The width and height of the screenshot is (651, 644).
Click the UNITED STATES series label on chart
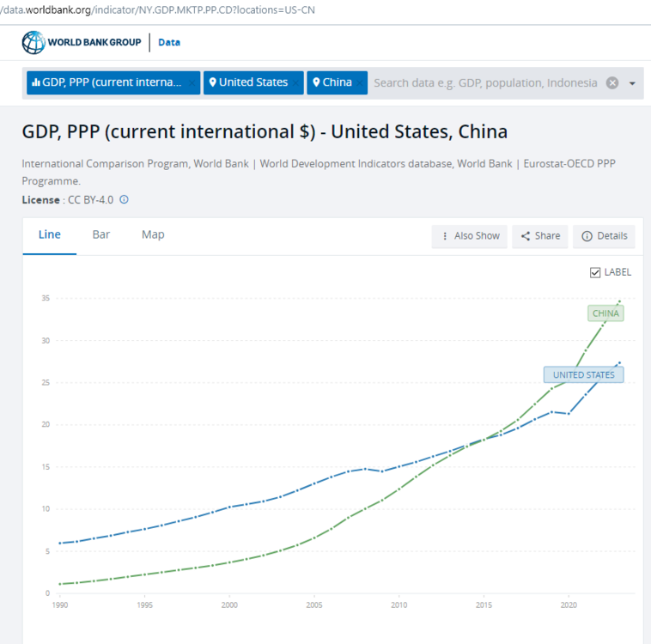pos(583,375)
